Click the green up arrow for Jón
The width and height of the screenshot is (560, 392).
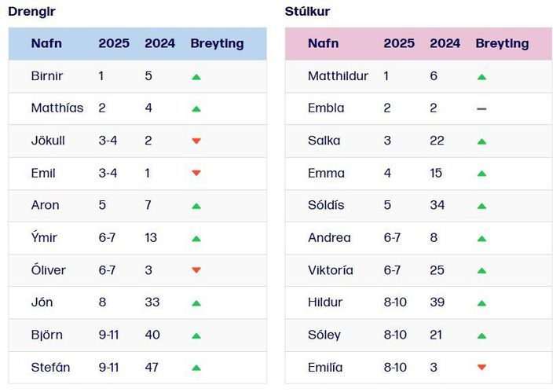[196, 302]
